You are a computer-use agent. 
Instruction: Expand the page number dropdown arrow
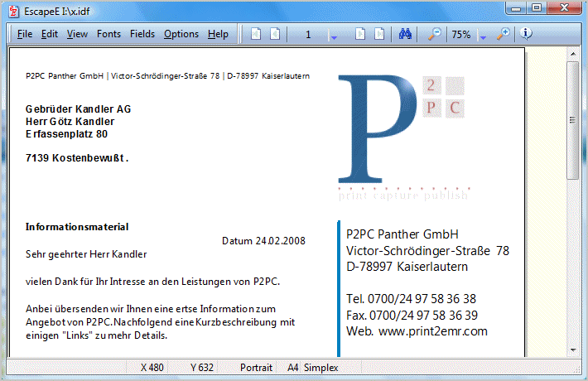pyautogui.click(x=334, y=37)
